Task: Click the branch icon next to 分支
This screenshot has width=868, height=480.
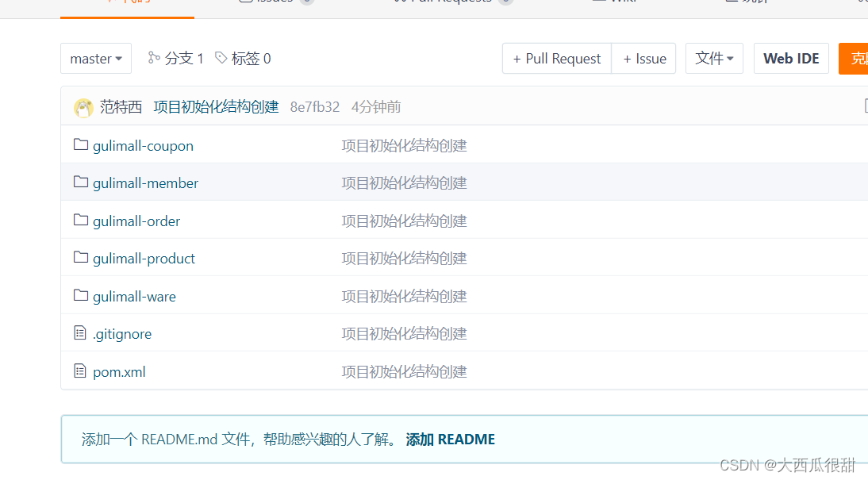Action: coord(154,58)
